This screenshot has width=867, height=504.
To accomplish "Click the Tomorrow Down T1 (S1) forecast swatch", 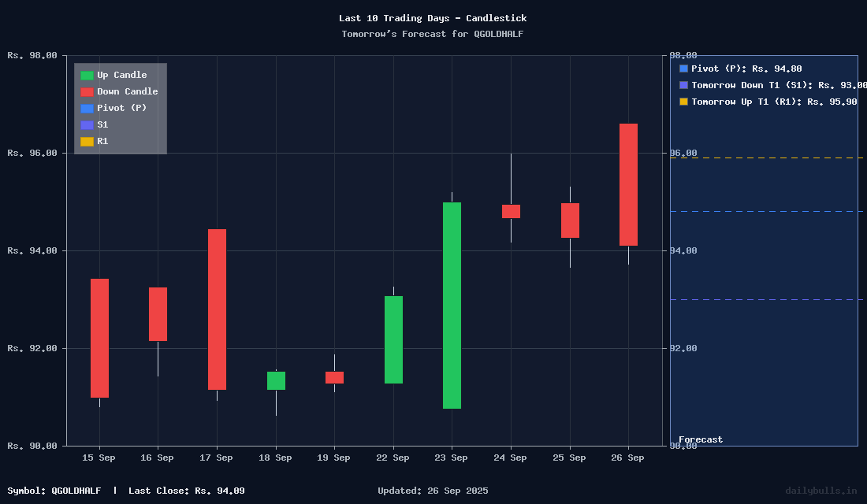I will 683,85.
